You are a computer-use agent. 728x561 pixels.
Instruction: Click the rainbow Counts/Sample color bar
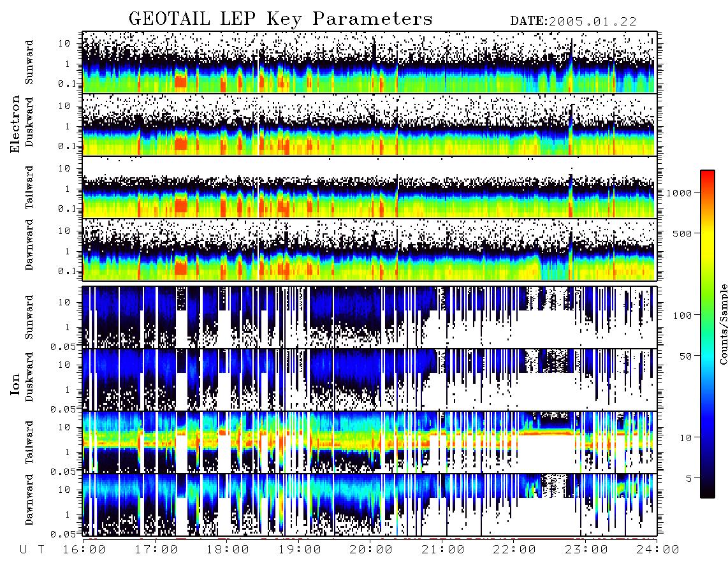[x=707, y=334]
